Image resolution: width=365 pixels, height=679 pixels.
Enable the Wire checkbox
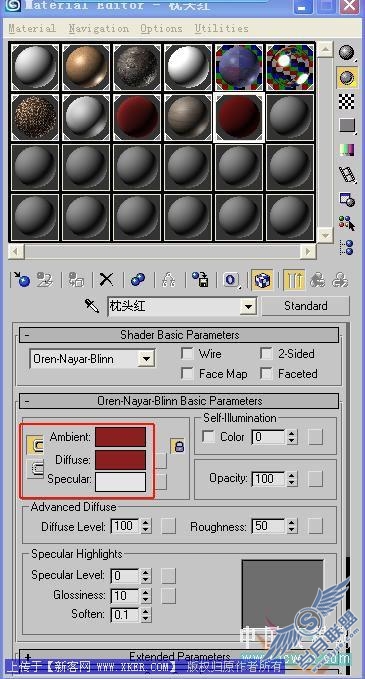pos(187,353)
